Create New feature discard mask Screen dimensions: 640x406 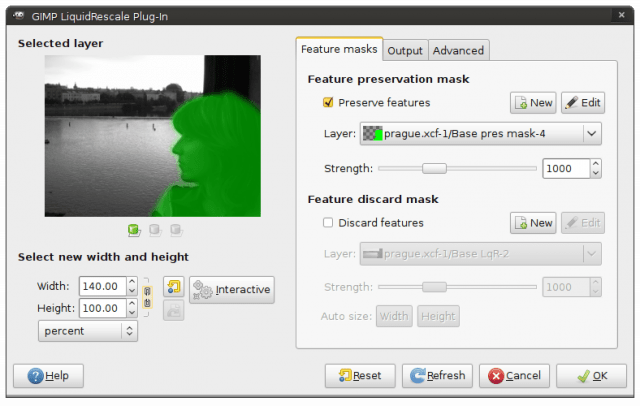532,223
